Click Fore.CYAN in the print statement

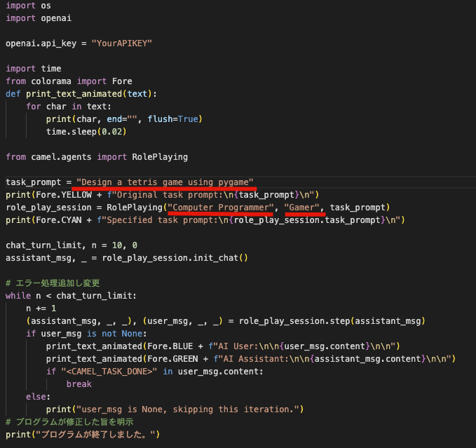click(59, 220)
